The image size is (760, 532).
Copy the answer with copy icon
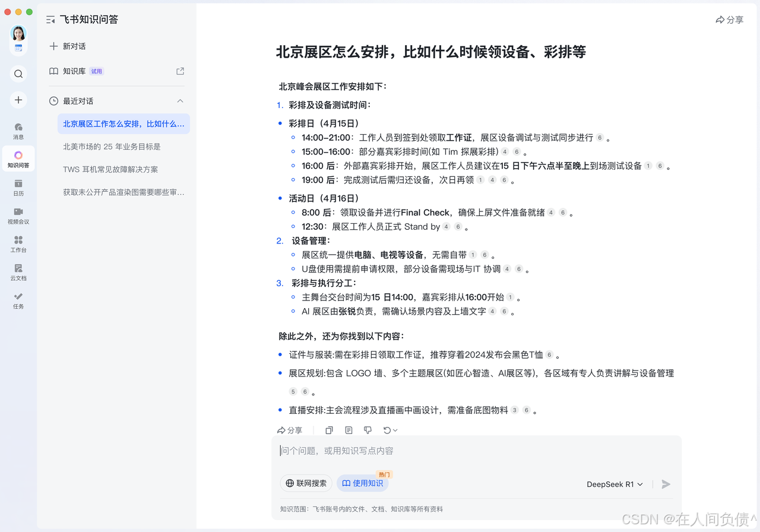[329, 430]
